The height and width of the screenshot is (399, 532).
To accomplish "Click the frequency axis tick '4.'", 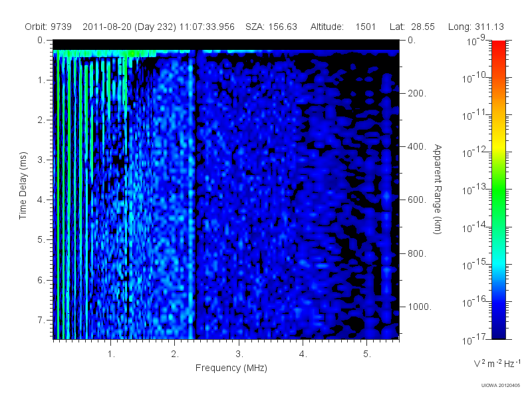I will 303,354.
